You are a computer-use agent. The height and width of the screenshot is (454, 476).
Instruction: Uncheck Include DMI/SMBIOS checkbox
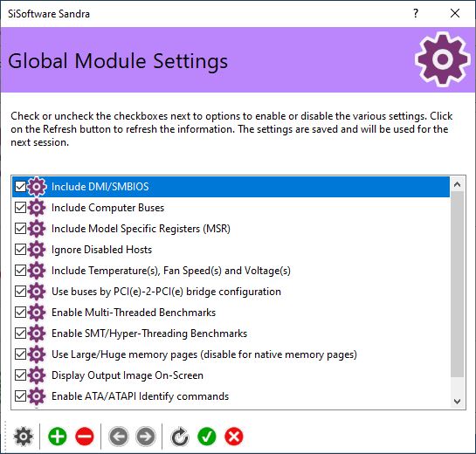pyautogui.click(x=20, y=187)
